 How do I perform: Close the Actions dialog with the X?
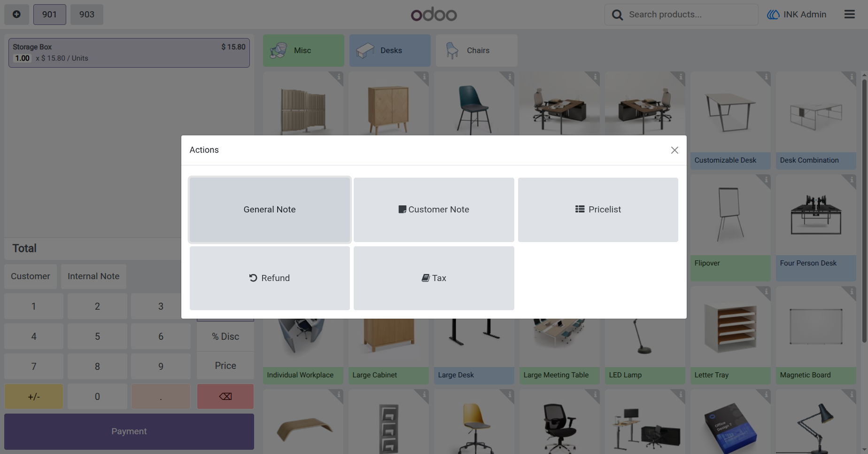pos(674,150)
